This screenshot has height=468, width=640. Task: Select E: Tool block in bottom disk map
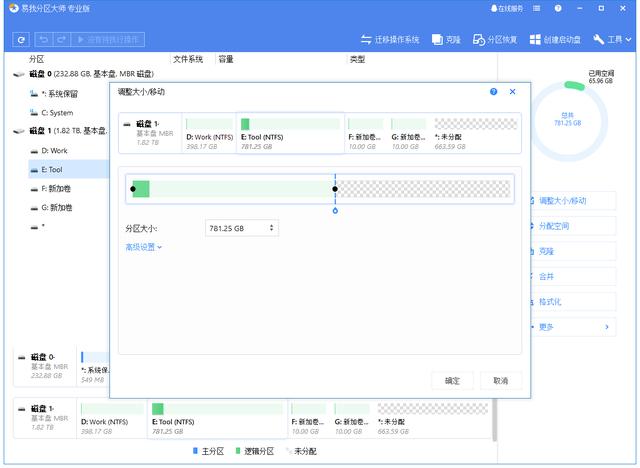coord(217,419)
